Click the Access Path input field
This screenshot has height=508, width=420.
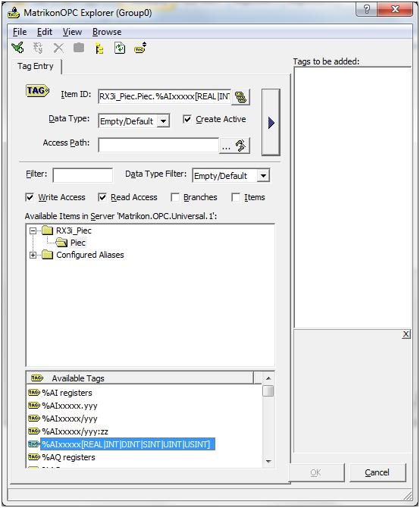coord(158,145)
